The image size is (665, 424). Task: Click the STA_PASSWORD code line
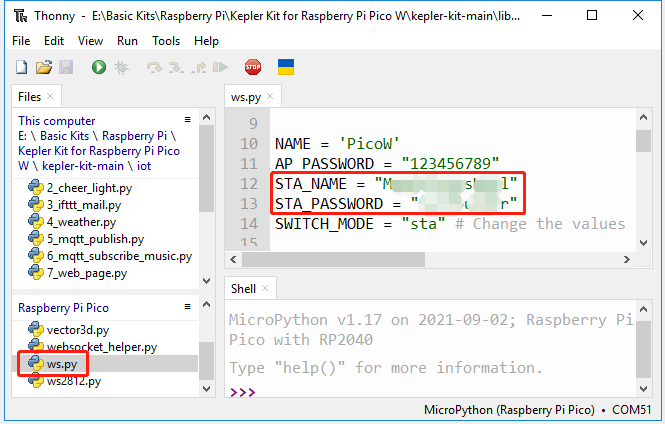(396, 204)
